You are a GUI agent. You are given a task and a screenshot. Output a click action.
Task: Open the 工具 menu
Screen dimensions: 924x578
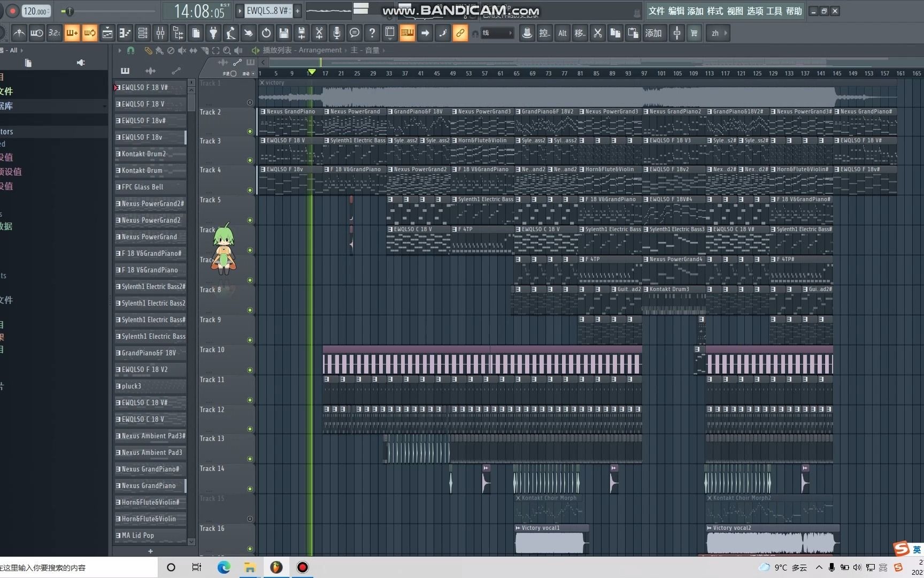pyautogui.click(x=774, y=11)
